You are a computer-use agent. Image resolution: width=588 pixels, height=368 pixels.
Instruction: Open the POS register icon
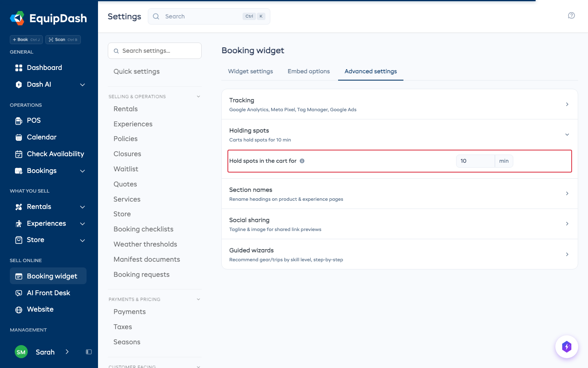click(x=19, y=121)
